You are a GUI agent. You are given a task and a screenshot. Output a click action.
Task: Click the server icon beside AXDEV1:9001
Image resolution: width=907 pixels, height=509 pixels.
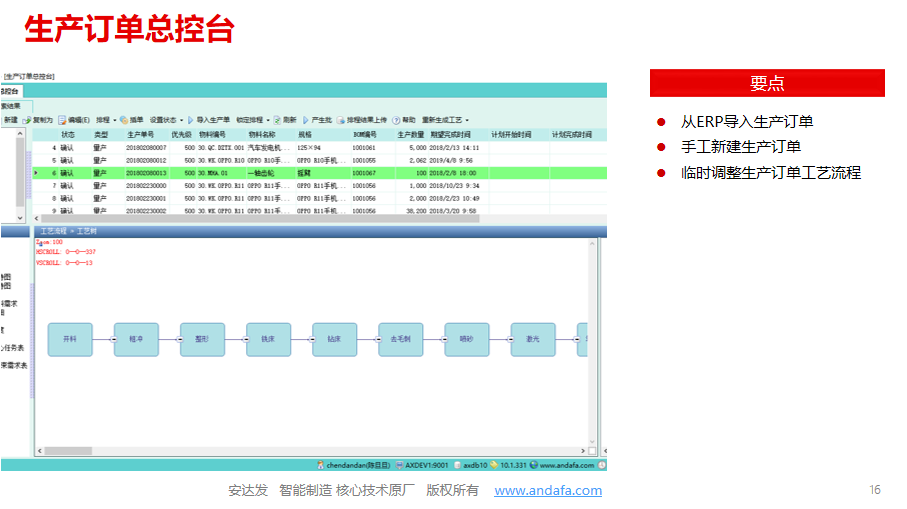coord(399,465)
